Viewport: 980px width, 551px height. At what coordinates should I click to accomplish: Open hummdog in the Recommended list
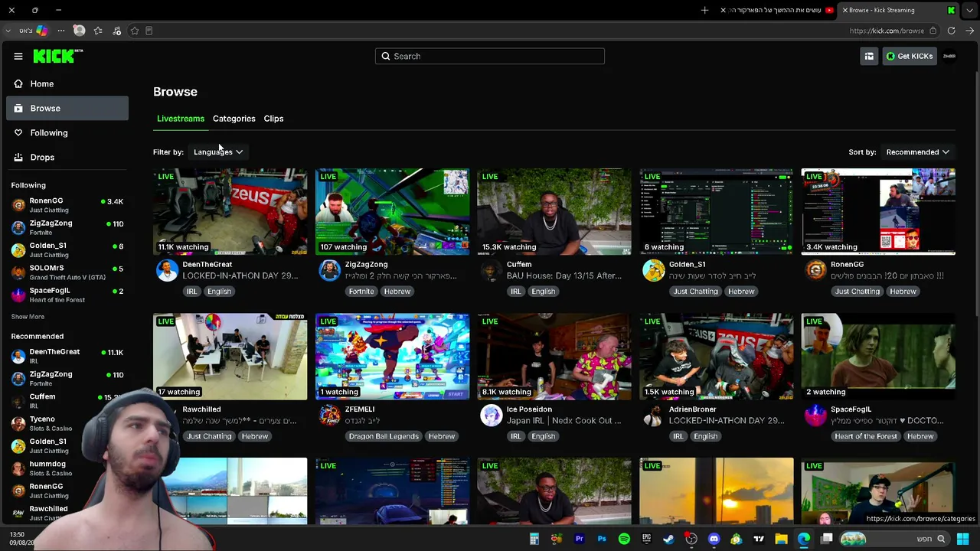click(67, 468)
